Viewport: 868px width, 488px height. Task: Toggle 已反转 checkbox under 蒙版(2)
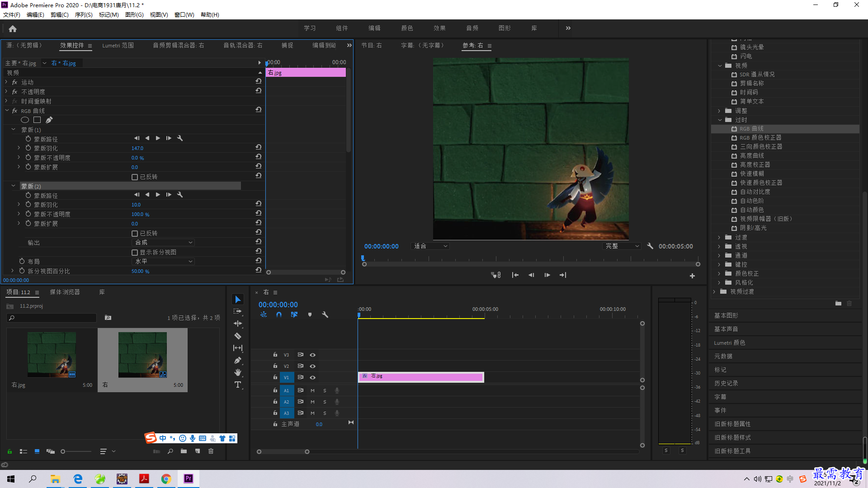click(135, 234)
